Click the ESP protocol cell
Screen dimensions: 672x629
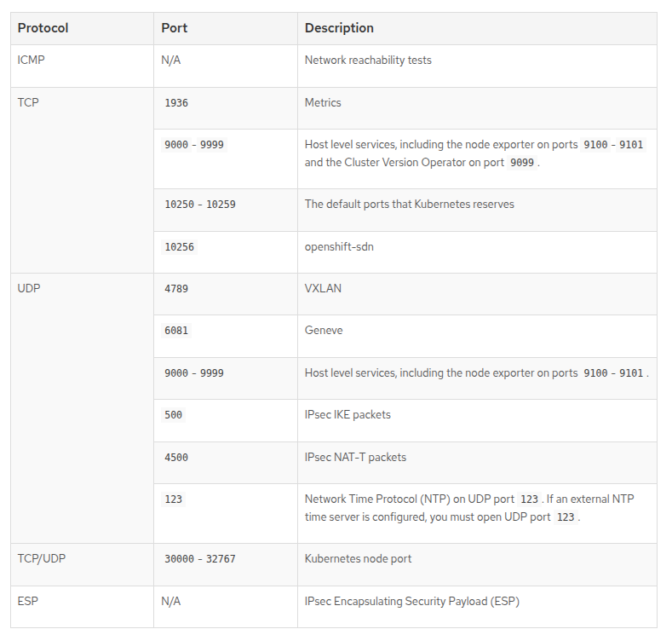[28, 601]
